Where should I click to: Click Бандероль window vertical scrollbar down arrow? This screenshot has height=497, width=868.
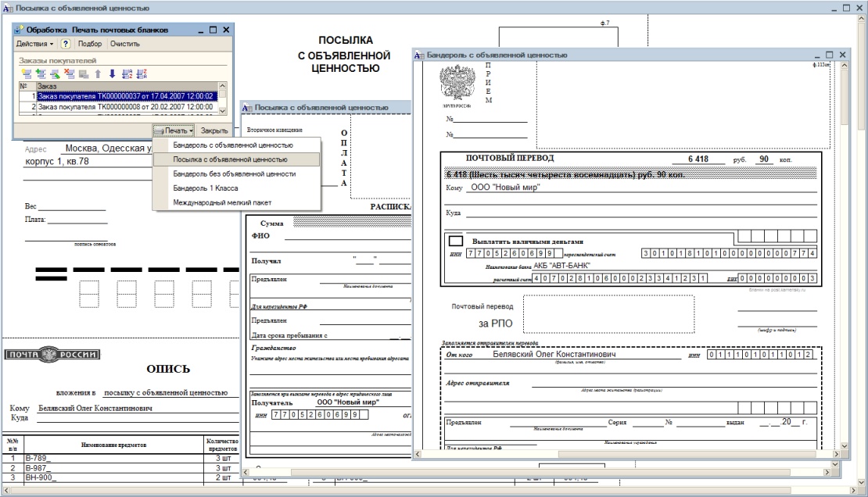point(845,445)
